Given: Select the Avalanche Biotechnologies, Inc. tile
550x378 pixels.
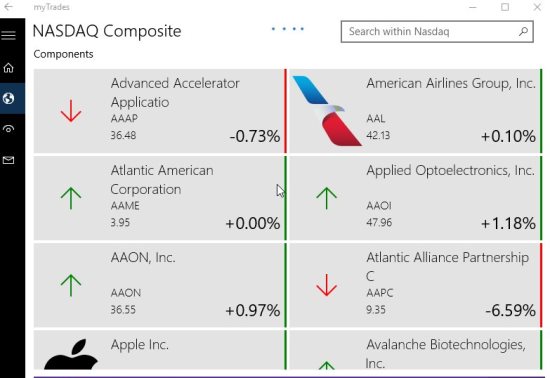Looking at the screenshot, I should click(416, 350).
